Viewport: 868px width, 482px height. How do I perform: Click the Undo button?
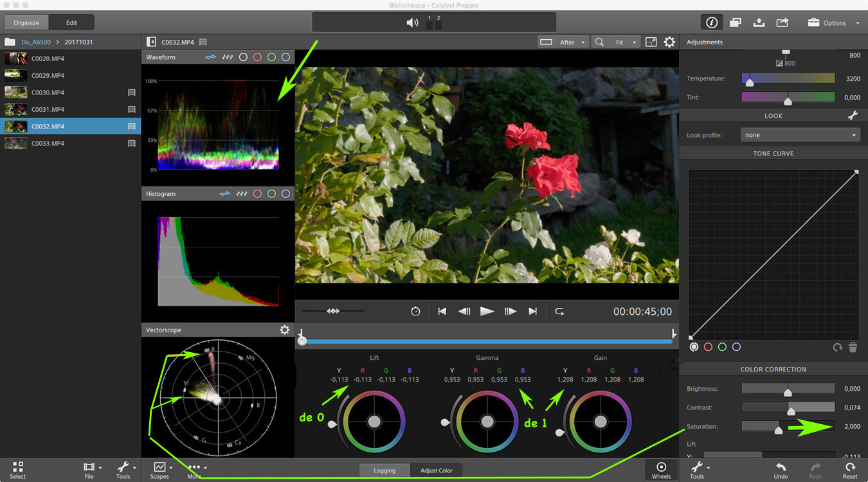781,470
